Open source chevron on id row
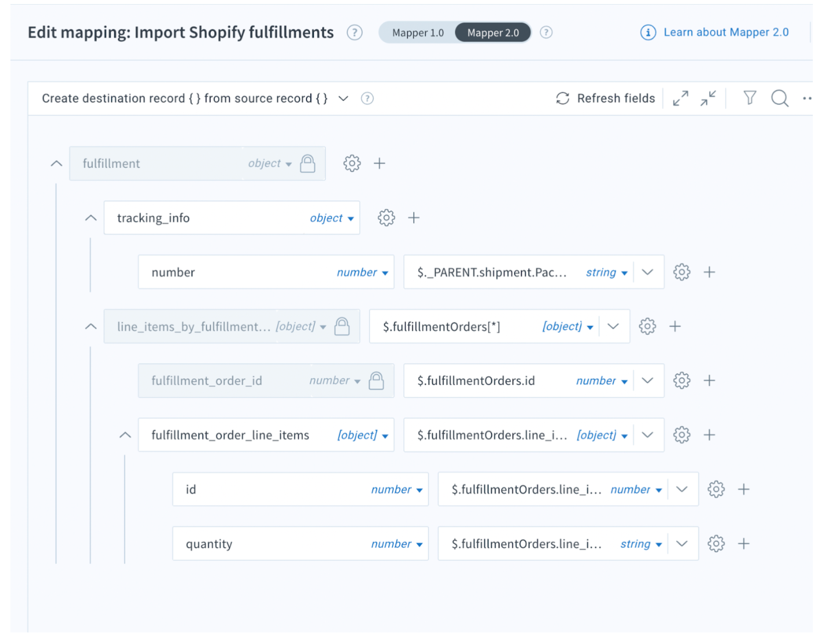This screenshot has height=644, width=818. coord(682,490)
